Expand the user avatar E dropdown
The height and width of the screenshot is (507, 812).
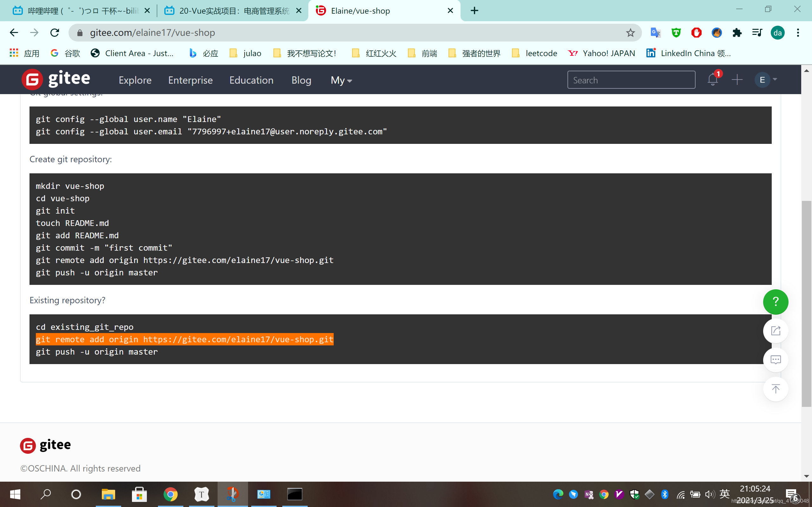(766, 80)
